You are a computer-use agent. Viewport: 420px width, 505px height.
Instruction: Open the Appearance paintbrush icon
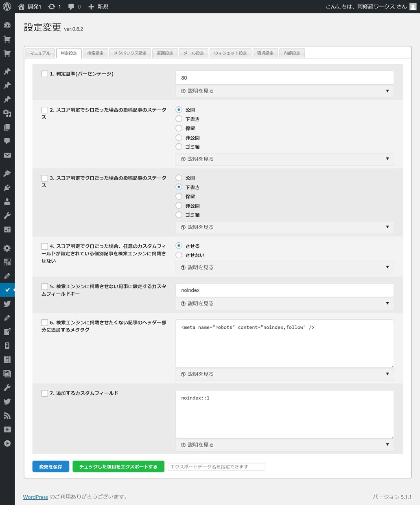[7, 173]
